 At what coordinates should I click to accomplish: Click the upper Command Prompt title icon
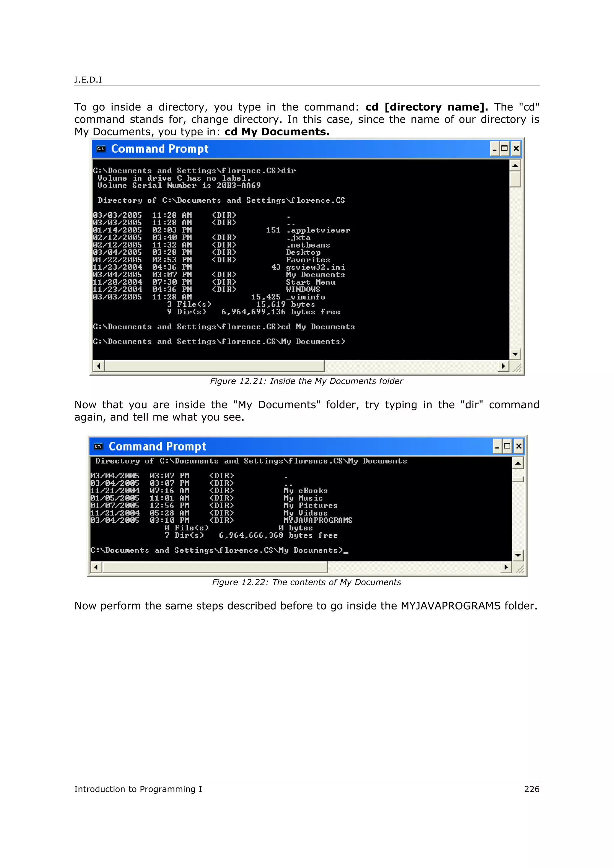(x=101, y=149)
